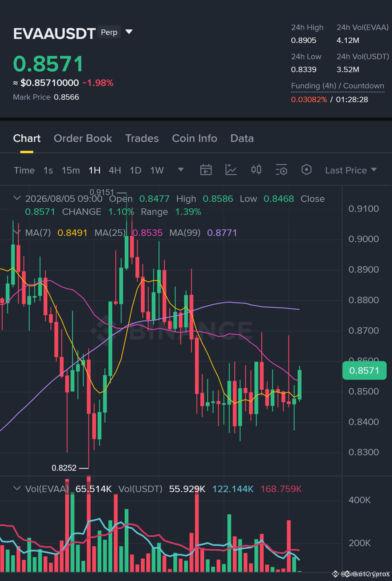392x581 pixels.
Task: Click the 24h Vol(EVAA) value 4.12M
Action: tap(348, 41)
